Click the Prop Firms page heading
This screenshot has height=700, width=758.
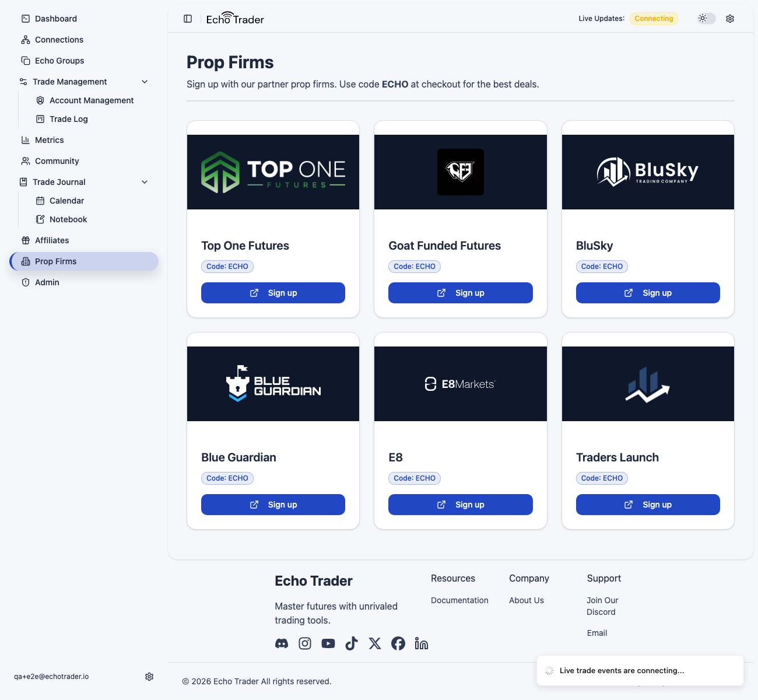coord(230,62)
